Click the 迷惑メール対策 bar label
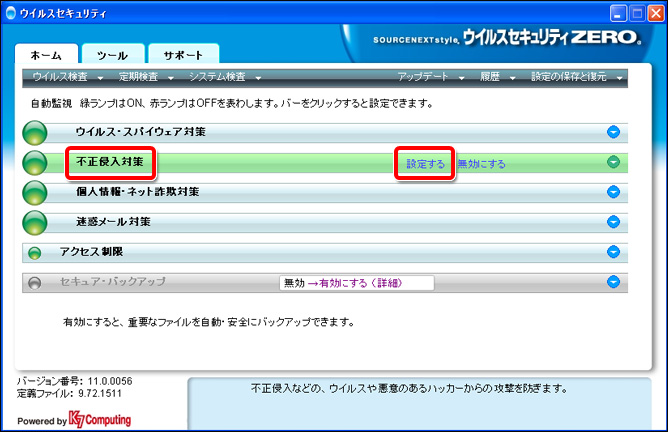This screenshot has height=432, width=668. [113, 222]
